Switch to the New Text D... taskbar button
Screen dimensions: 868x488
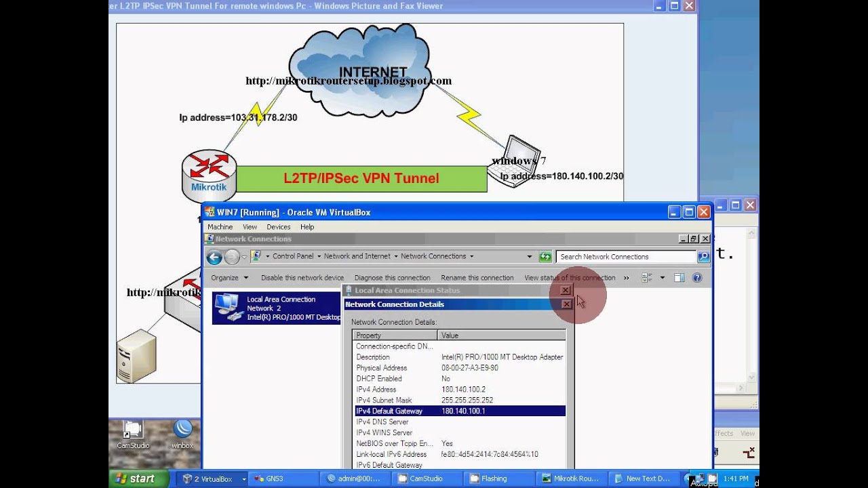click(644, 479)
